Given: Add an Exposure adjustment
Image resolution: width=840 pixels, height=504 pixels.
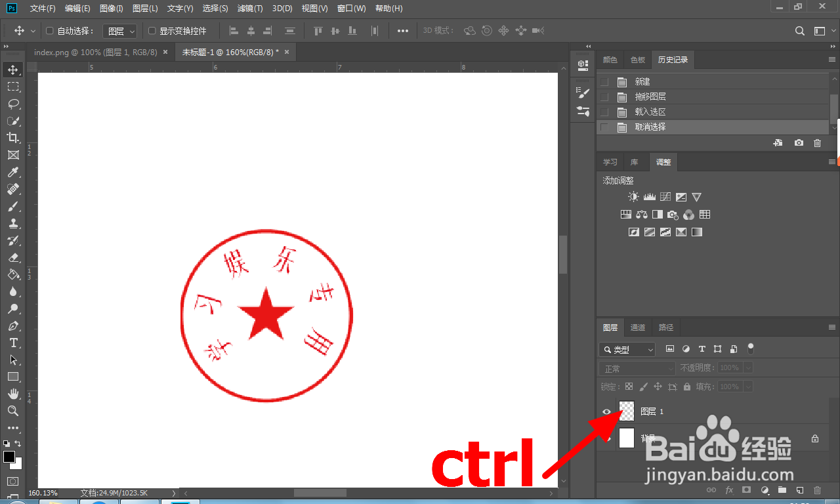Looking at the screenshot, I should click(x=681, y=197).
